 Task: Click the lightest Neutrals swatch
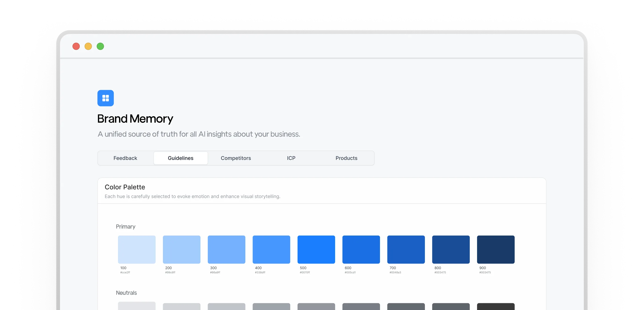pyautogui.click(x=137, y=306)
